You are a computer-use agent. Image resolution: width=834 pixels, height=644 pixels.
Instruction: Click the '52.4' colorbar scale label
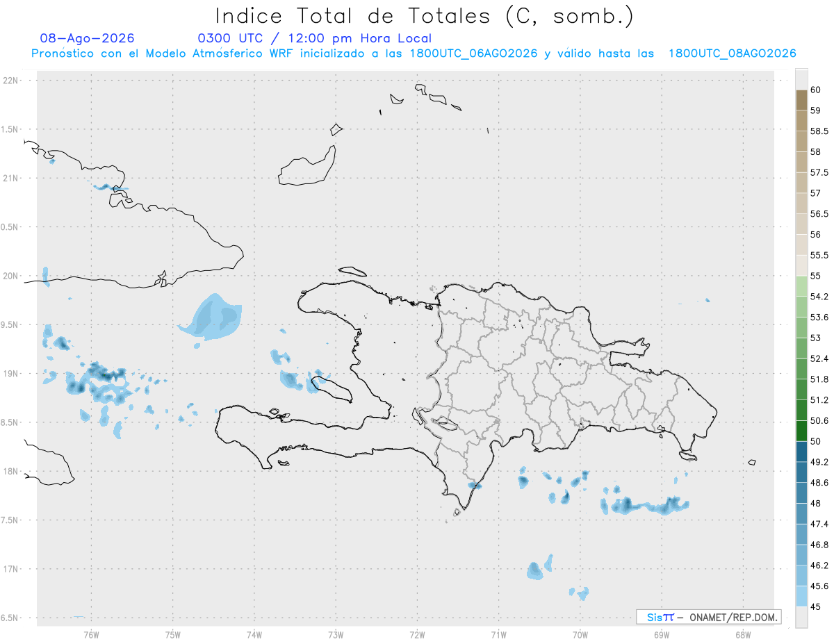tap(819, 358)
